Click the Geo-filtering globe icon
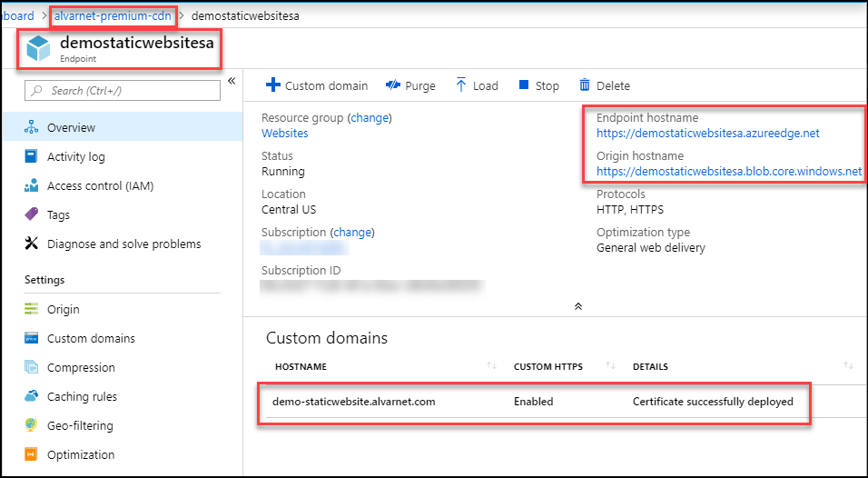The width and height of the screenshot is (868, 478). coord(32,425)
